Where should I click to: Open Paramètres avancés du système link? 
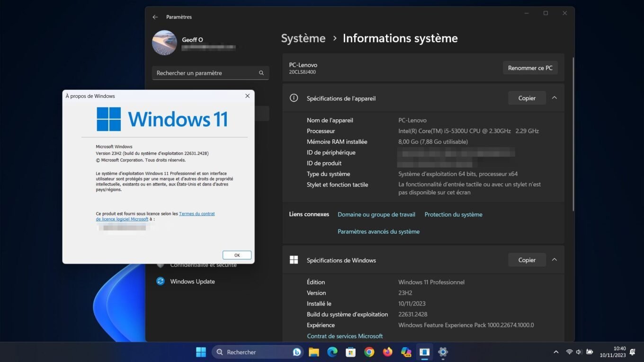click(378, 231)
